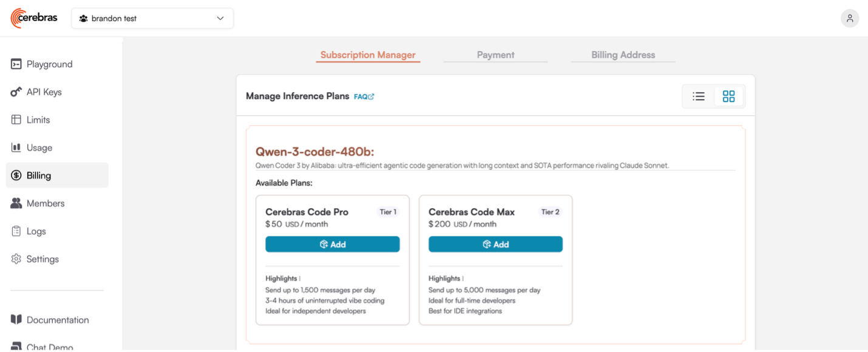Open the brandon test organization dropdown
Image resolution: width=868 pixels, height=352 pixels.
pyautogui.click(x=152, y=18)
